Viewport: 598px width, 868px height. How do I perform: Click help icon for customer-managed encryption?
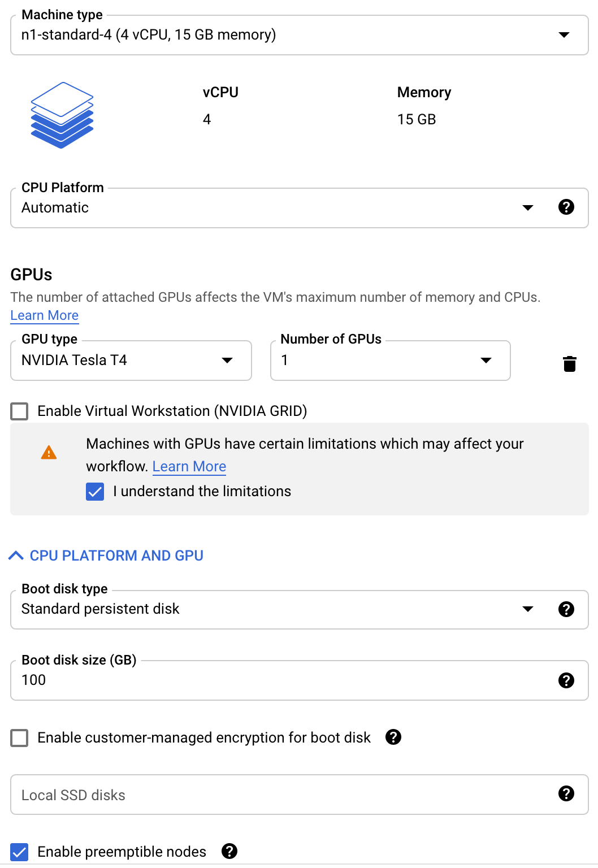(x=393, y=737)
